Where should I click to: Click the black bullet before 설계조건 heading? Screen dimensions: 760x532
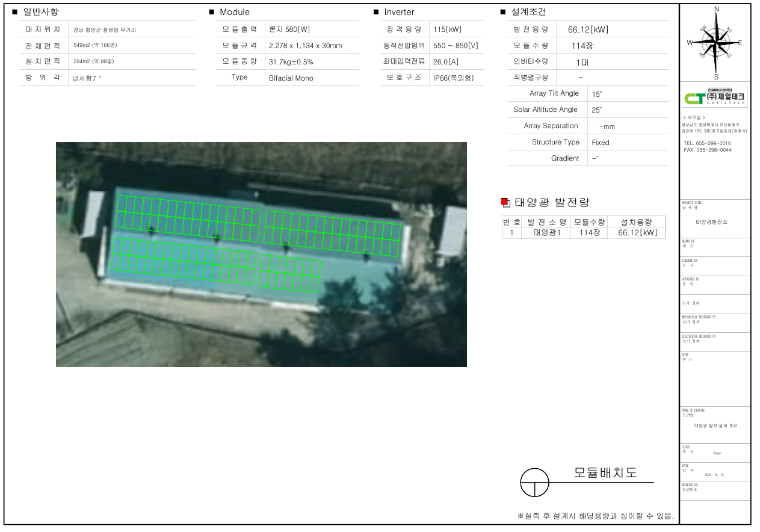pos(503,12)
